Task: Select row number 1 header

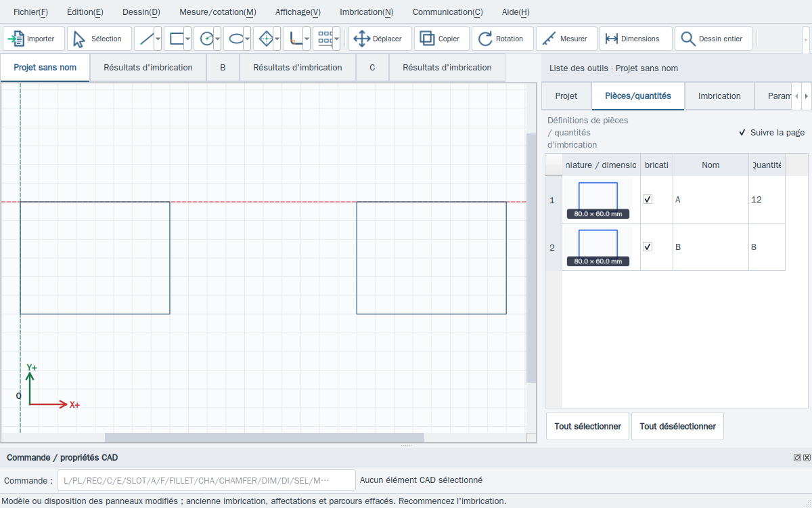Action: [553, 200]
